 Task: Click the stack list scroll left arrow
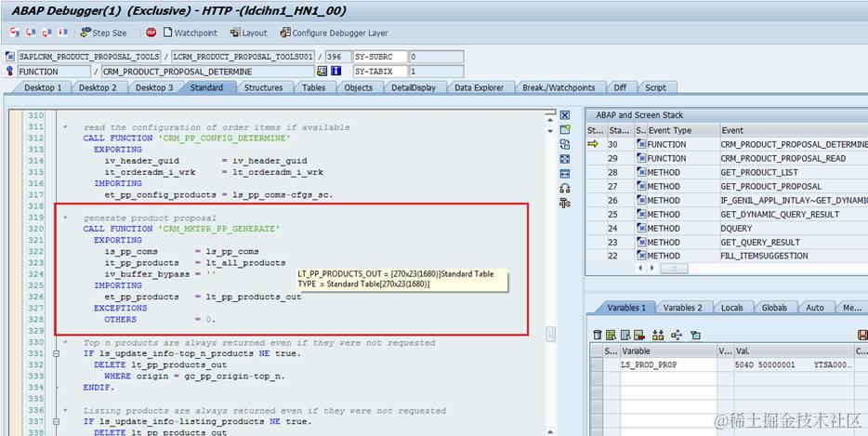pyautogui.click(x=641, y=268)
